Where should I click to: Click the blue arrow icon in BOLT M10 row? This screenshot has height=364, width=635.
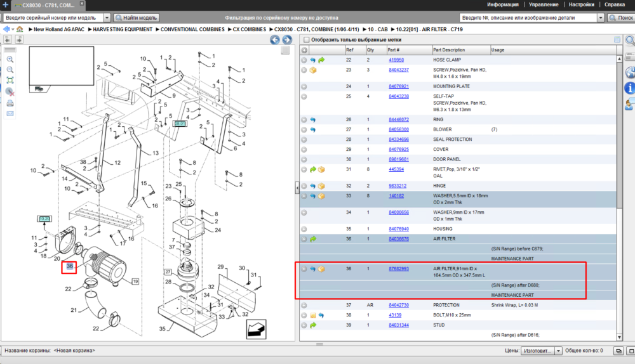(321, 315)
